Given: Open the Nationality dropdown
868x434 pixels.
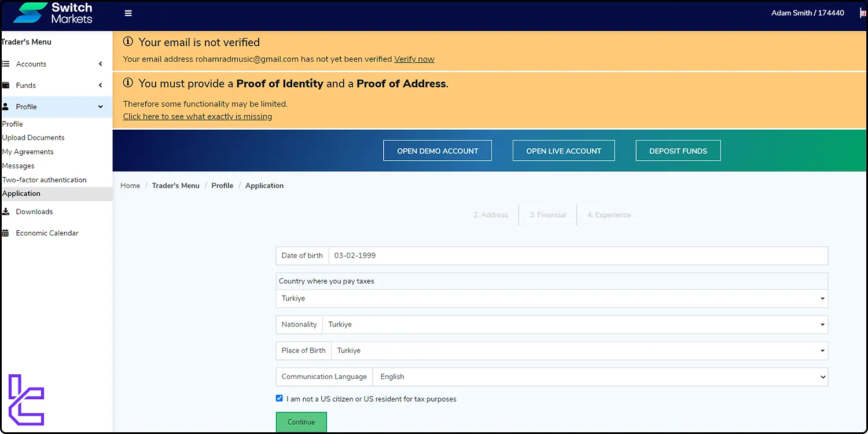Looking at the screenshot, I should [575, 325].
